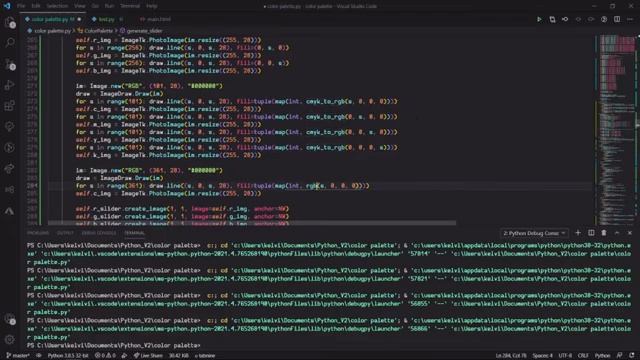
Task: Switch to test.py editor tab
Action: [107, 19]
